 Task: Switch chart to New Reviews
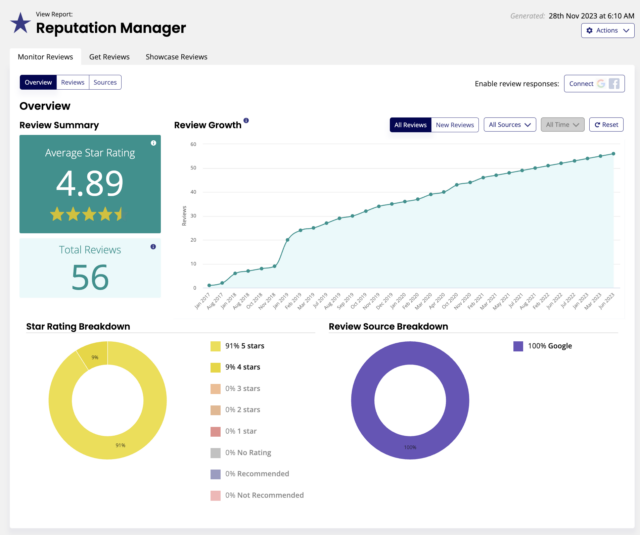click(455, 125)
